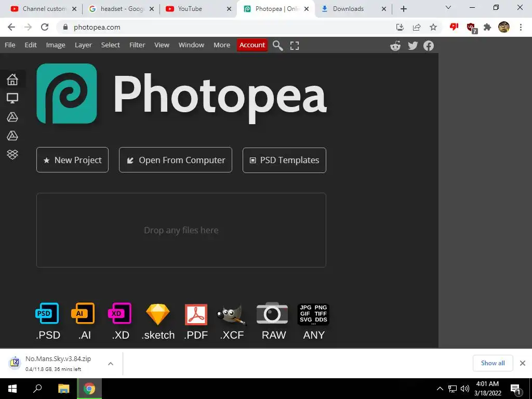Open the Edit menu

click(x=31, y=45)
